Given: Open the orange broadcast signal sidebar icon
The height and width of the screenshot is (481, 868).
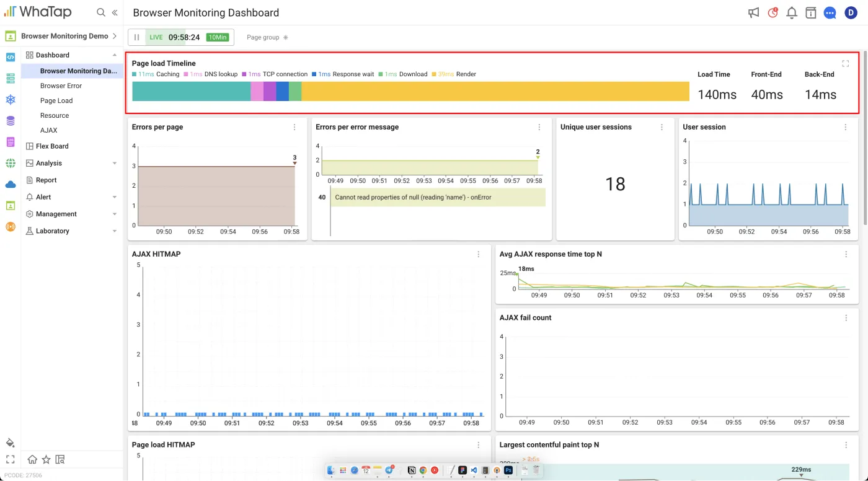Looking at the screenshot, I should (x=10, y=226).
